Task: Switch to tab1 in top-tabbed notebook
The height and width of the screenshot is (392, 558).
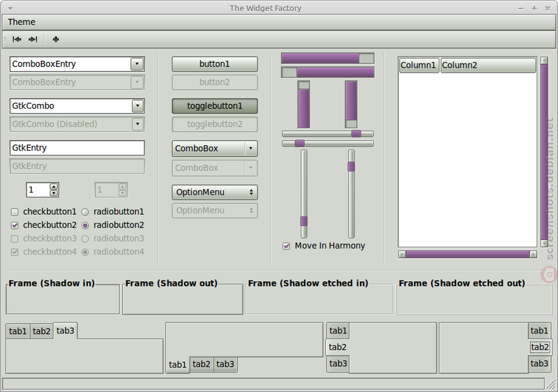Action: [x=18, y=331]
